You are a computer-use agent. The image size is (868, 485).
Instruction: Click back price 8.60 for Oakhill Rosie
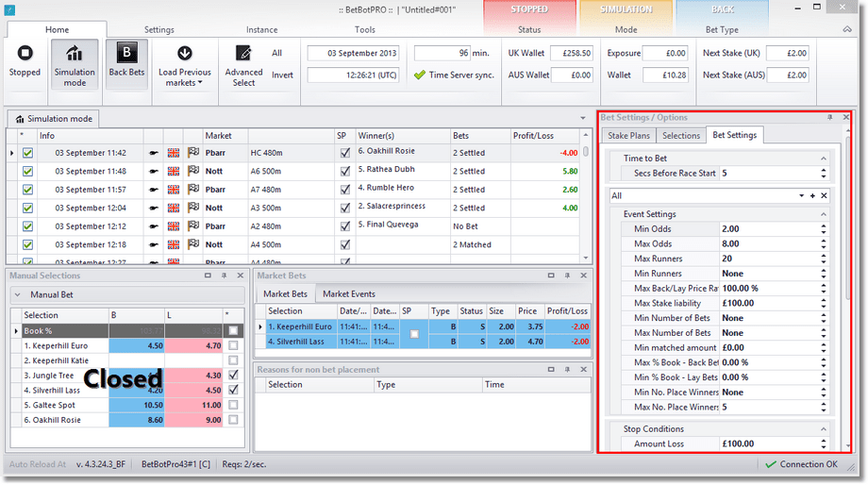[x=137, y=420]
